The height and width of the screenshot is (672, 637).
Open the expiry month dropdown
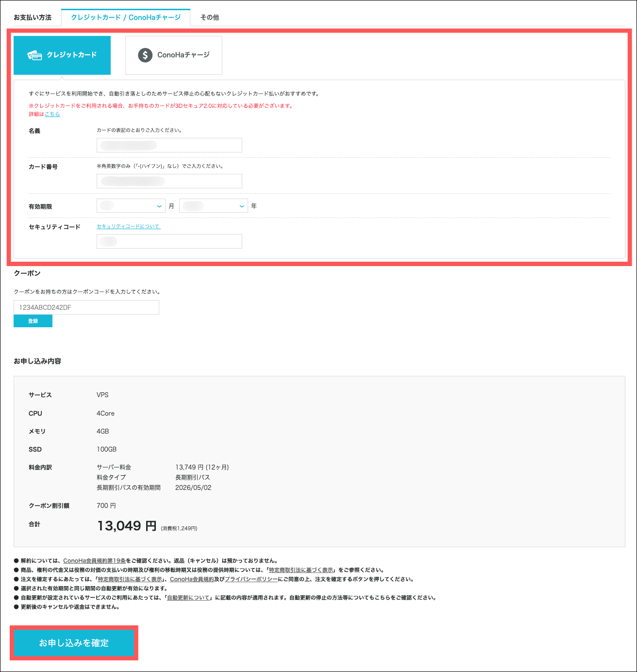(131, 206)
